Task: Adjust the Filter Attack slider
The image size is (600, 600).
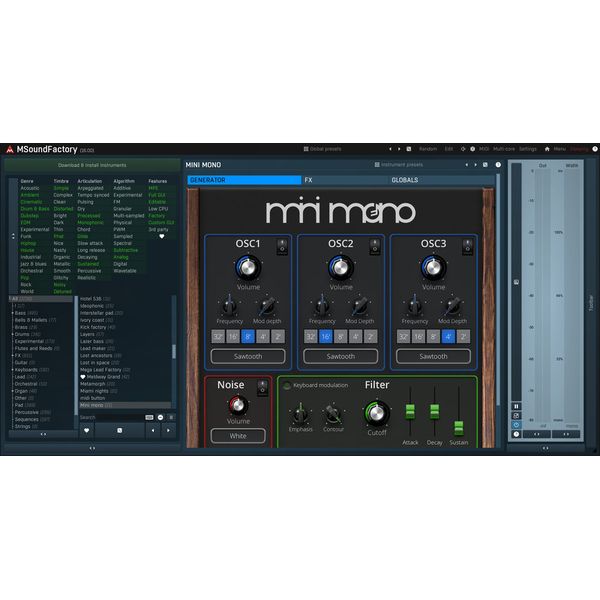Action: coord(410,411)
